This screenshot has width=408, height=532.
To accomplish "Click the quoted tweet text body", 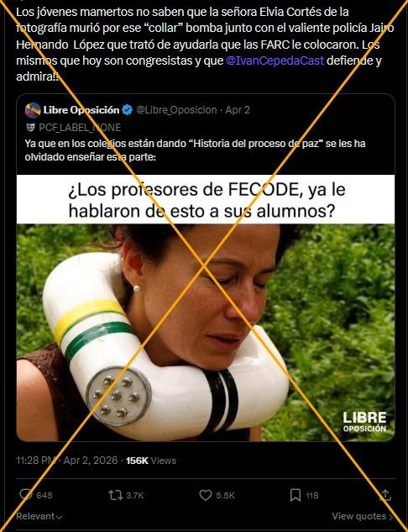I will [196, 150].
